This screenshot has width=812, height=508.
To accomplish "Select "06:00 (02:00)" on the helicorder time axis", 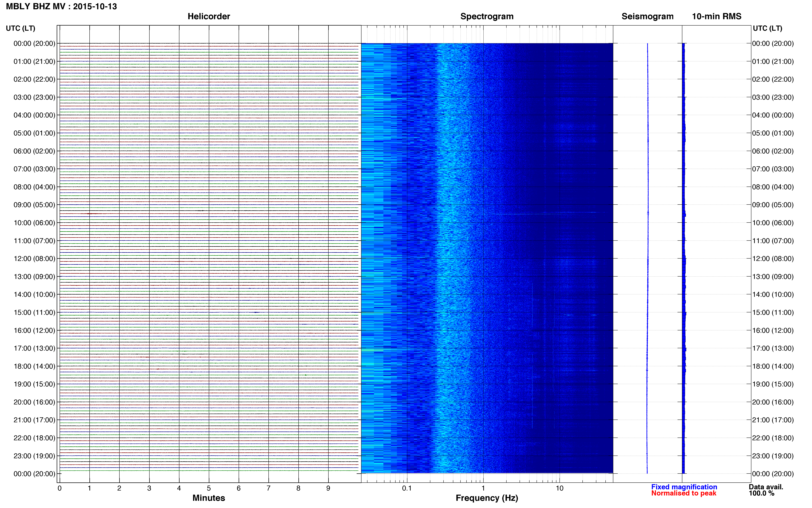I will coord(34,151).
